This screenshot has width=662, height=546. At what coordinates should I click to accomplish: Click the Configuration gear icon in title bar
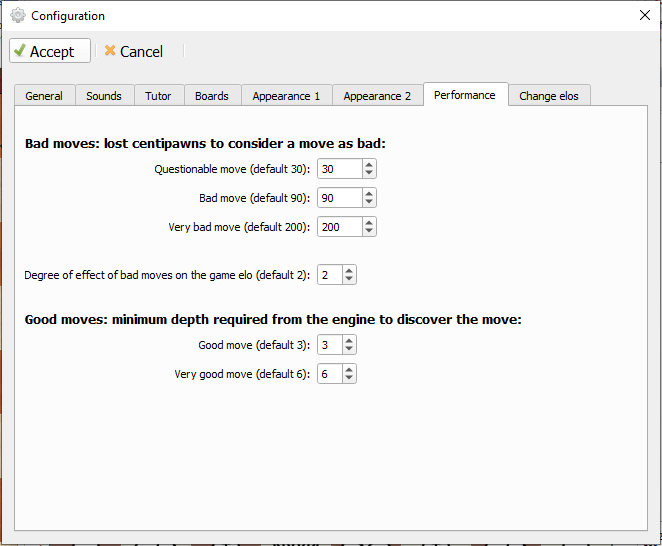click(x=18, y=16)
